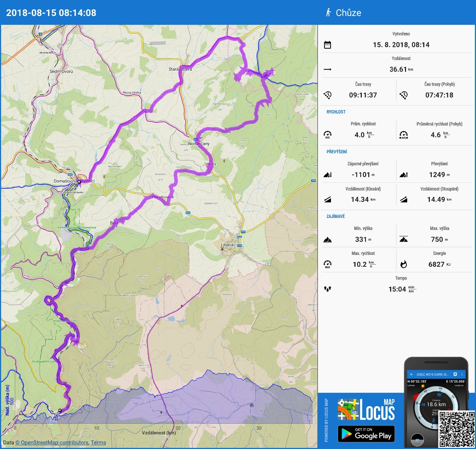Select the PŘEVÝŠENÍ section header
This screenshot has height=449, width=476.
[x=337, y=152]
